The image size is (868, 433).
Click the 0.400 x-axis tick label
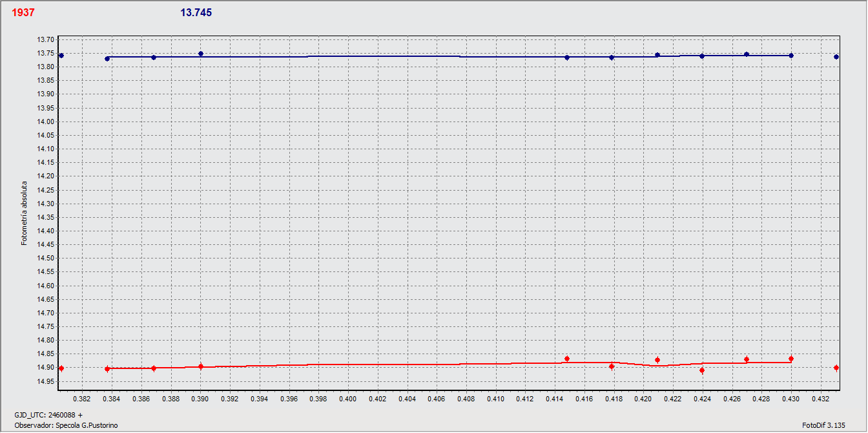348,399
